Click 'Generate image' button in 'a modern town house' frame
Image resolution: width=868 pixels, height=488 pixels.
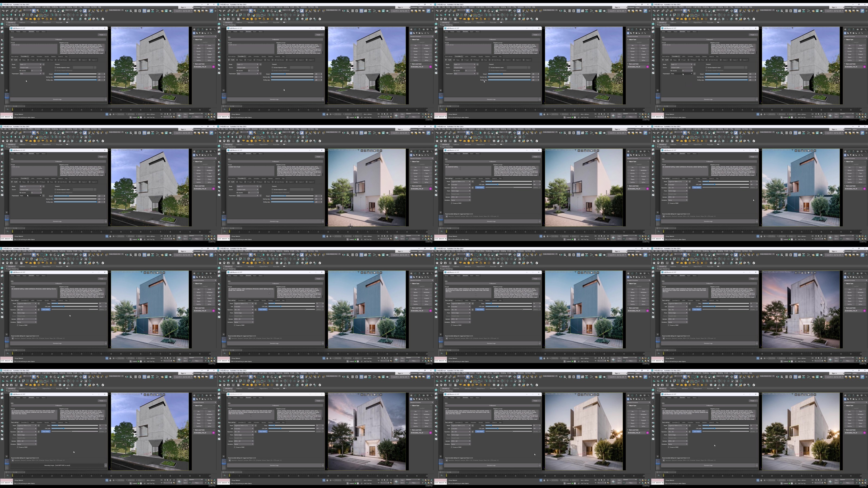point(274,221)
